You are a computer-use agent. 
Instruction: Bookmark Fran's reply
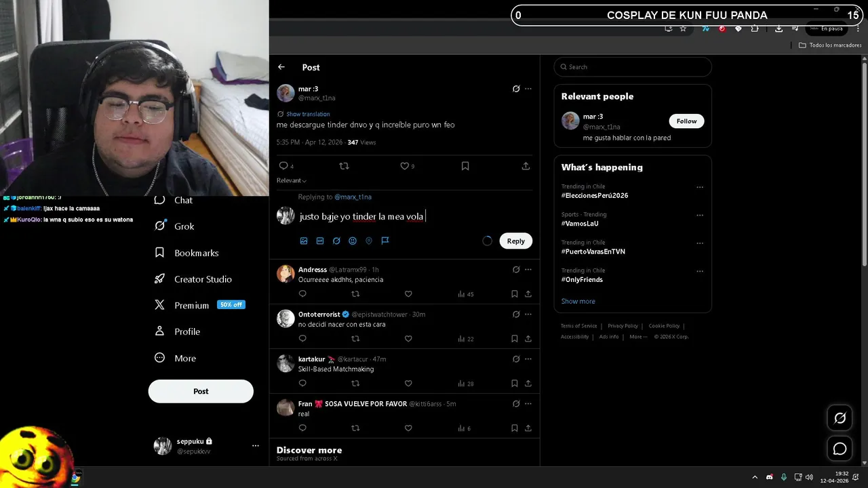(x=515, y=428)
